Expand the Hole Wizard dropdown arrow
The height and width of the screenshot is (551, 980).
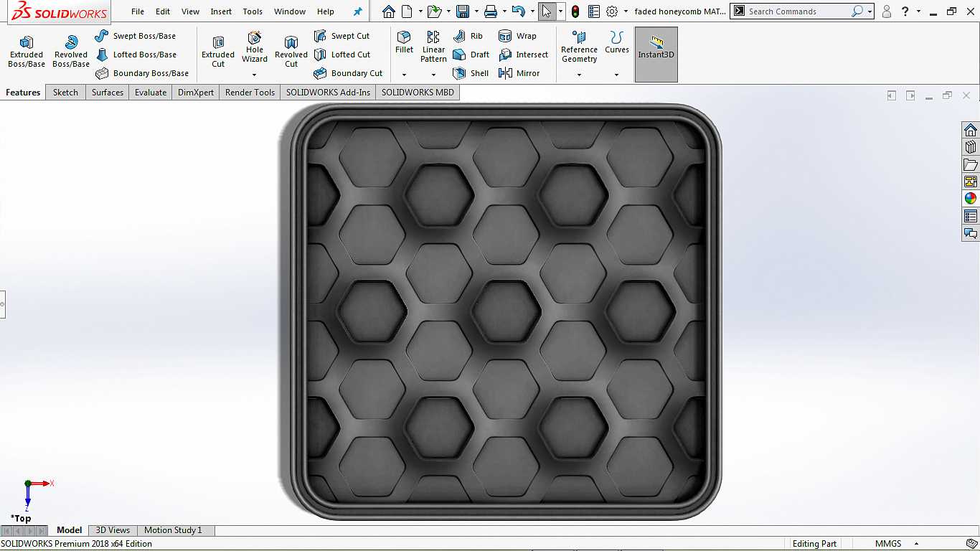[x=255, y=75]
